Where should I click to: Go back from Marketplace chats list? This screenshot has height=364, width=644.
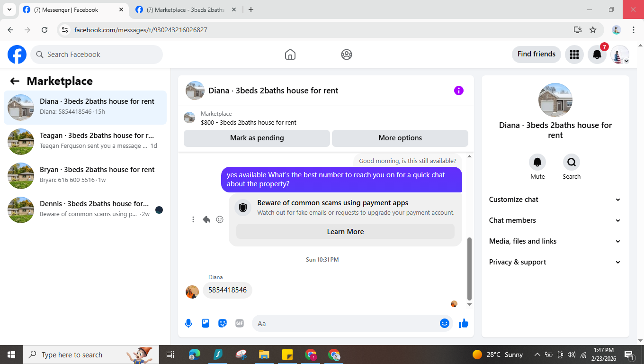point(15,81)
